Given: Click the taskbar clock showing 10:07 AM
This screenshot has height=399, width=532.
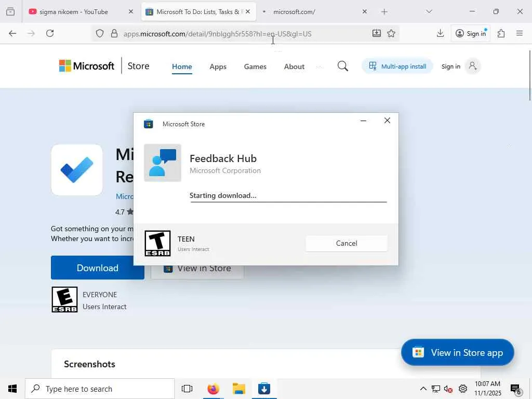Looking at the screenshot, I should (x=487, y=389).
